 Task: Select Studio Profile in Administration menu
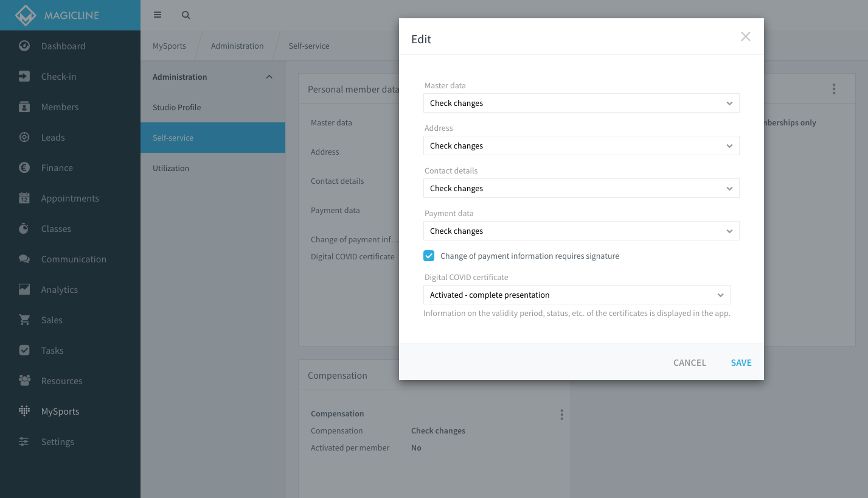[x=177, y=107]
